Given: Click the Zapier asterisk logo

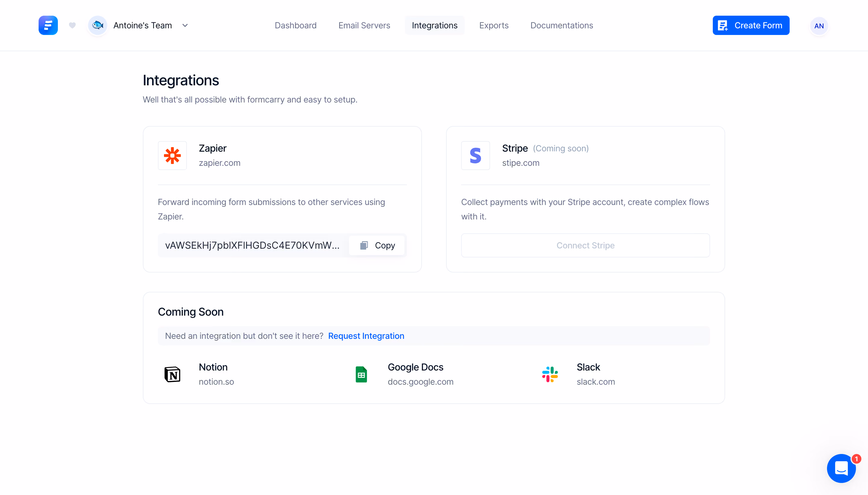Looking at the screenshot, I should 172,155.
